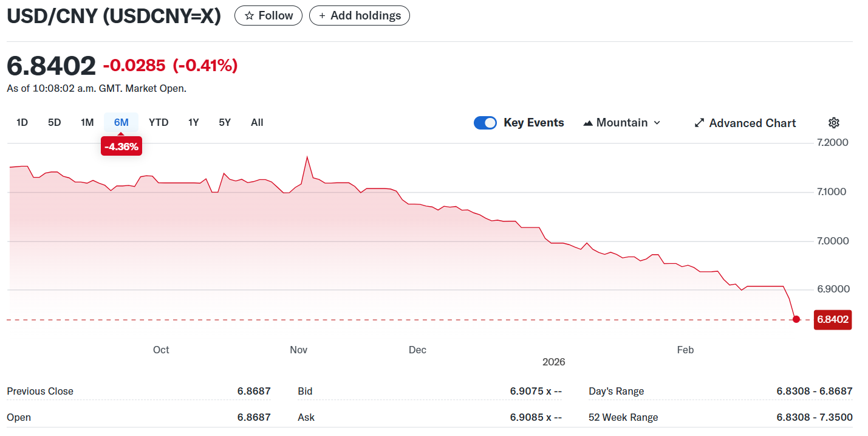Show the 1Y price history
The width and height of the screenshot is (868, 436).
pyautogui.click(x=193, y=122)
